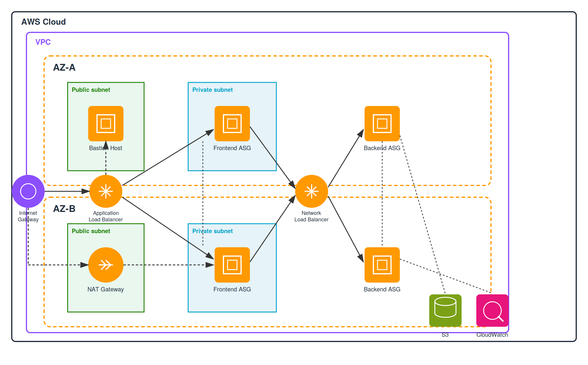Select the AZ-B zone label
Image resolution: width=588 pixels, height=365 pixels.
[64, 209]
